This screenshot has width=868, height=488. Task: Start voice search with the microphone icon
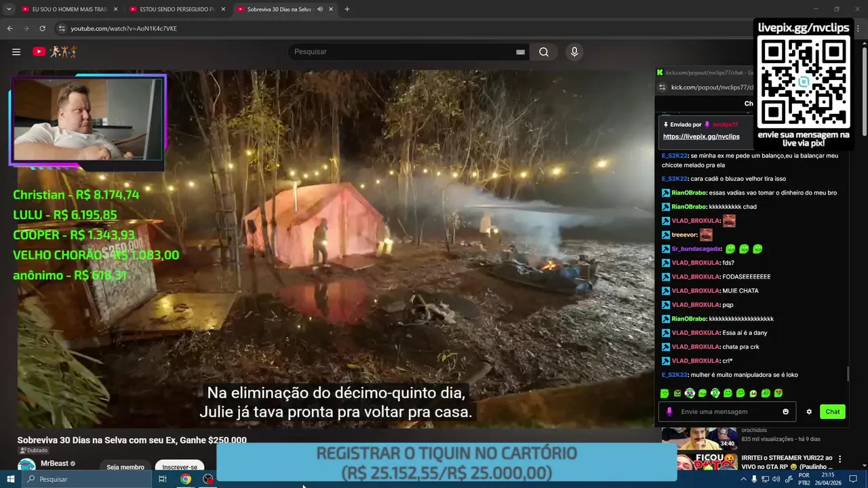tap(574, 52)
